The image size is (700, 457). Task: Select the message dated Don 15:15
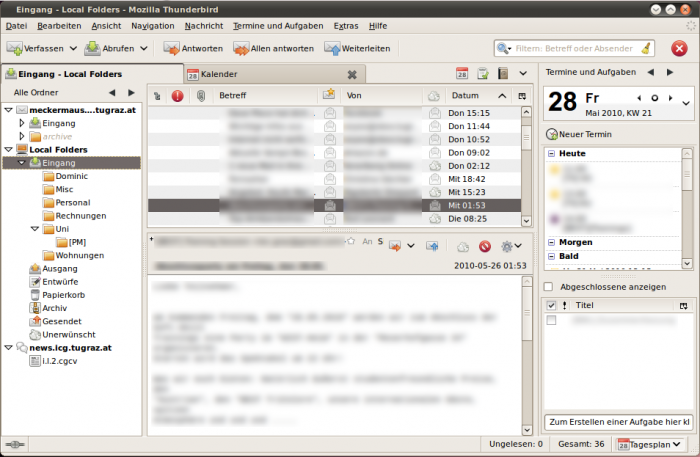tap(334, 113)
